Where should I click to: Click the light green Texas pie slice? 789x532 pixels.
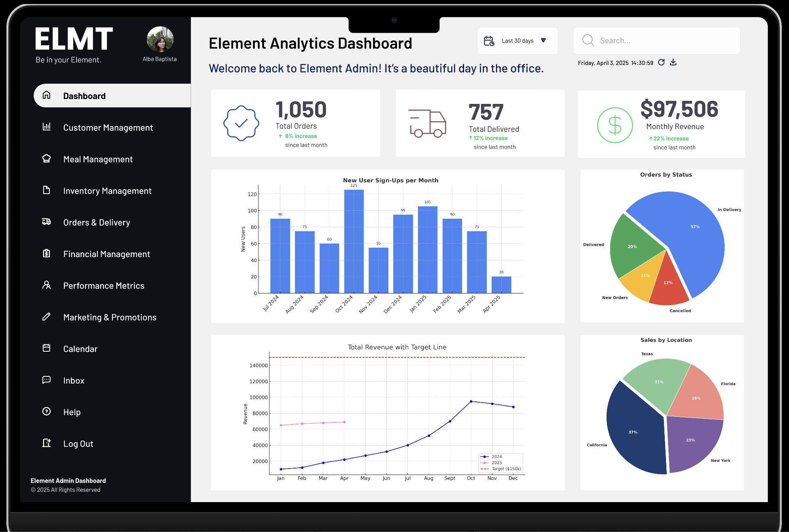point(659,382)
